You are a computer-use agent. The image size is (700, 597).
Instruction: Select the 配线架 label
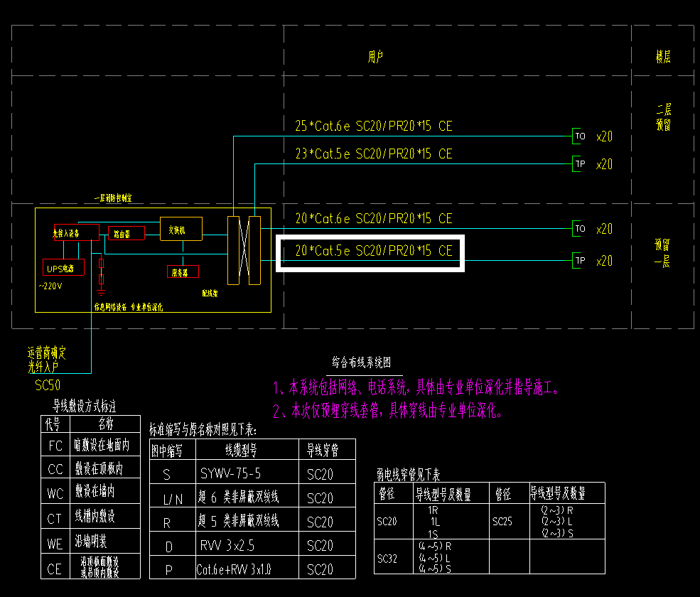[210, 293]
